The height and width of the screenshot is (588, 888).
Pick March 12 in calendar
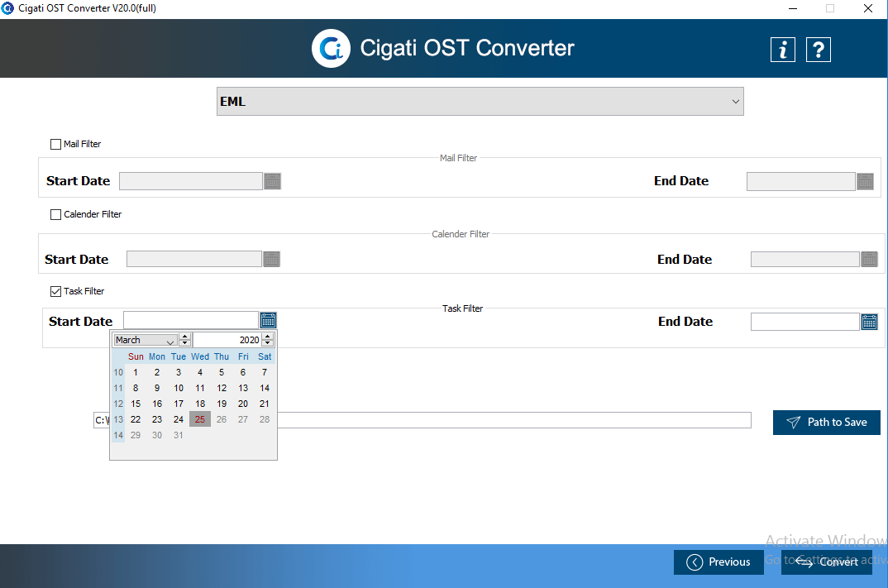click(x=222, y=388)
